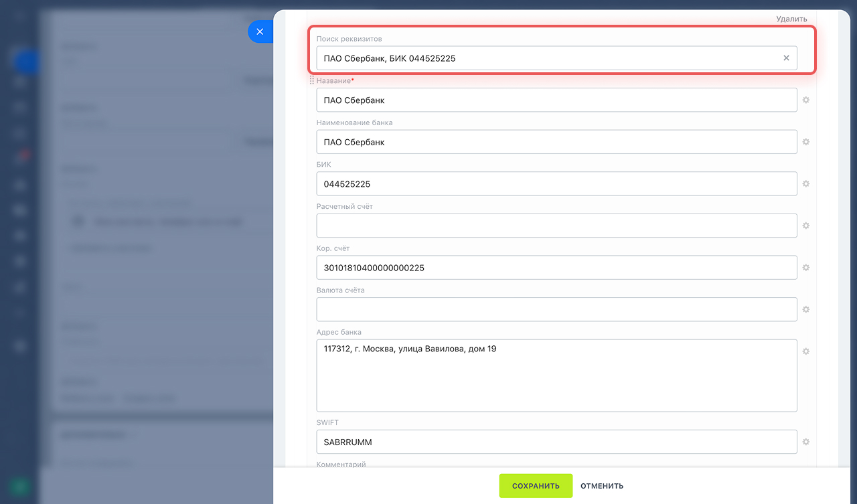The width and height of the screenshot is (857, 504).
Task: Focus the БИК input with 044525225
Action: [x=556, y=183]
